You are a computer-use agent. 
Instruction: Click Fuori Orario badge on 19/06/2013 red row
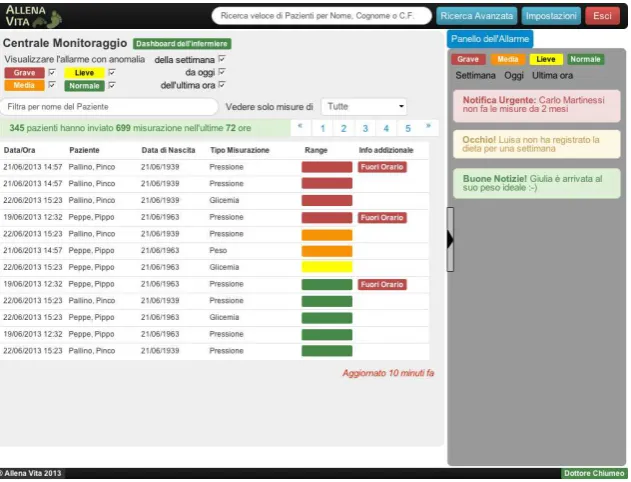(382, 218)
